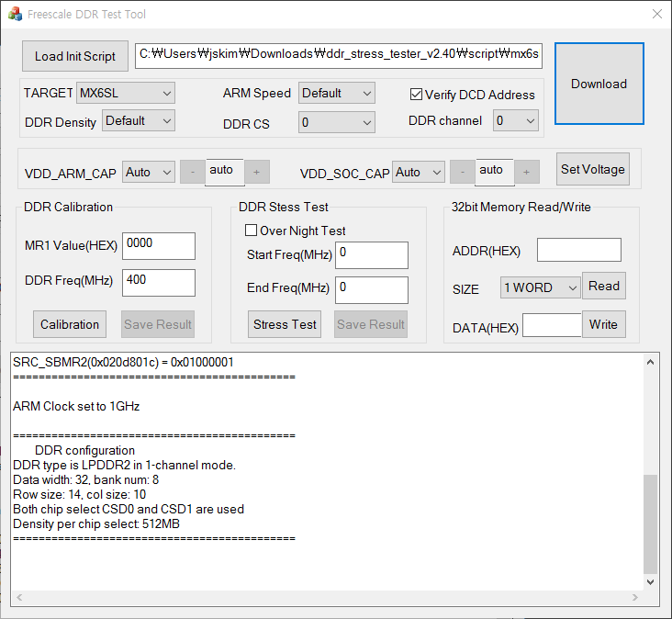The image size is (672, 619).
Task: Open the DDR Density dropdown
Action: pos(139,121)
